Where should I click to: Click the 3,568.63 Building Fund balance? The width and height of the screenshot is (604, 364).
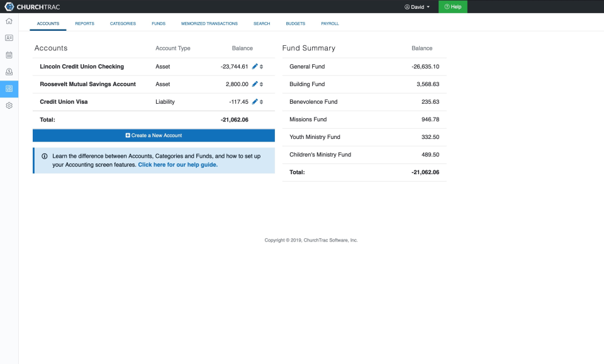pos(428,84)
